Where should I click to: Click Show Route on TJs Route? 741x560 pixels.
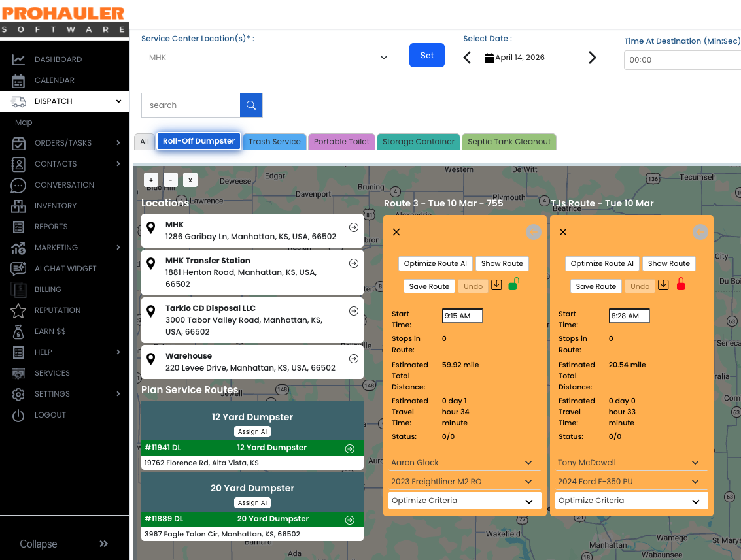[x=668, y=263]
